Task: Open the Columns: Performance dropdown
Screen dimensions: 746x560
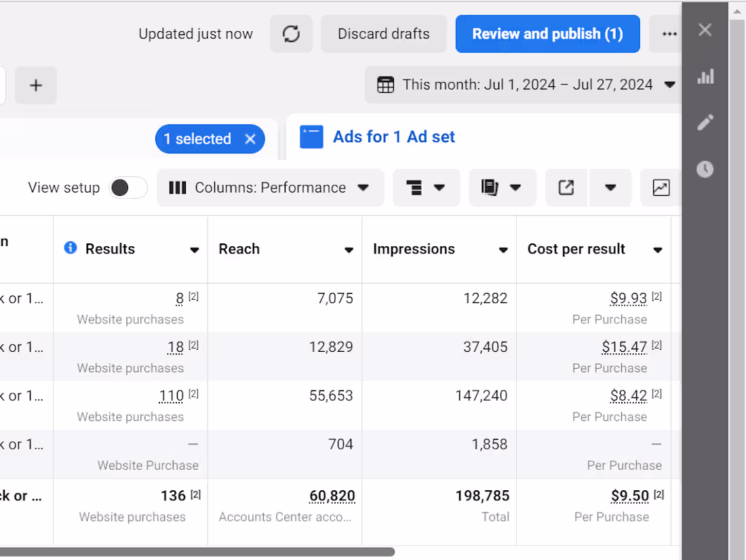Action: point(270,188)
